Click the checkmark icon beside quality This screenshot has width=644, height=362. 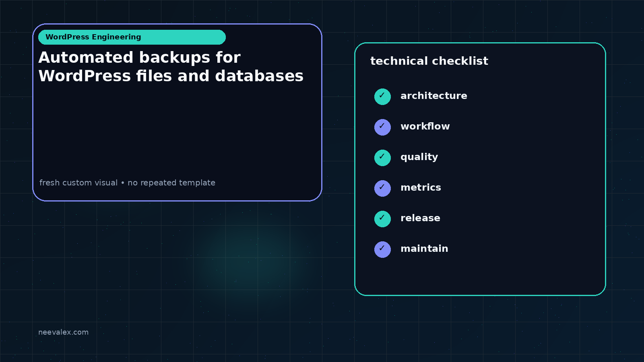point(382,158)
